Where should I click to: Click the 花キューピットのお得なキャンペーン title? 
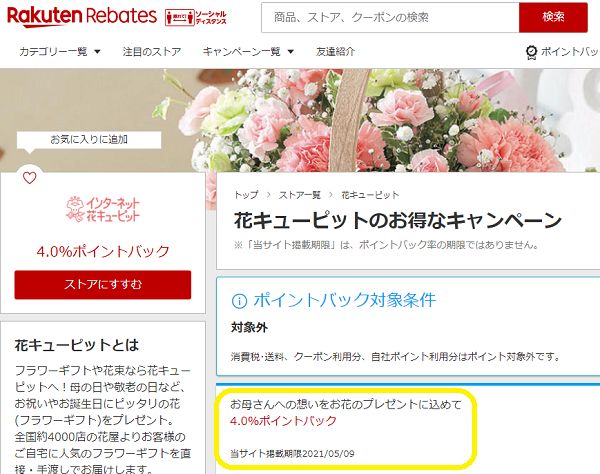(398, 220)
